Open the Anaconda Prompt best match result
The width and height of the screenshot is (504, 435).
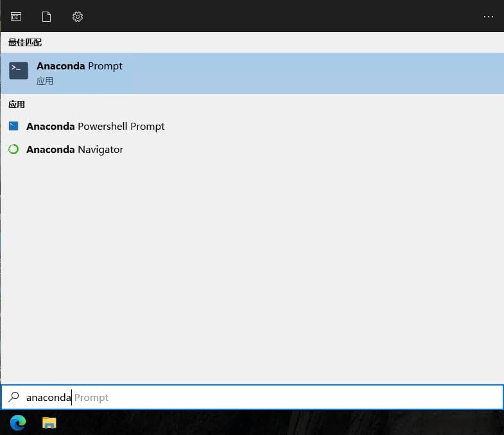tap(252, 73)
